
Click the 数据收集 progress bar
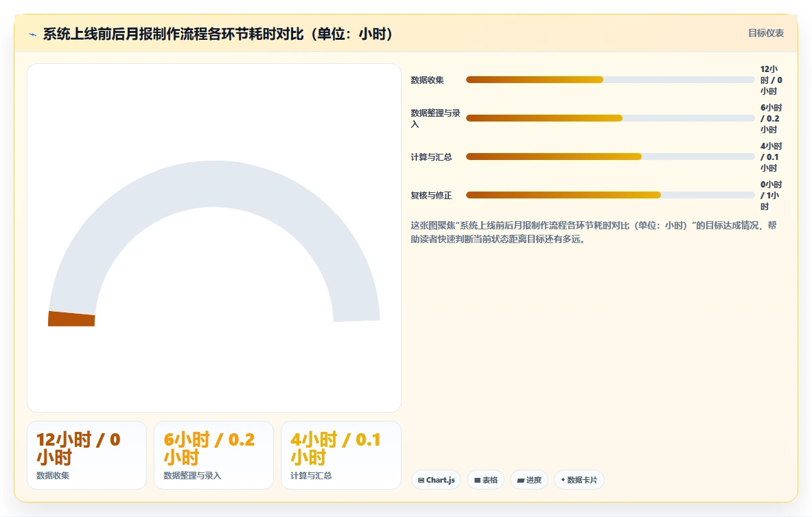click(x=610, y=80)
